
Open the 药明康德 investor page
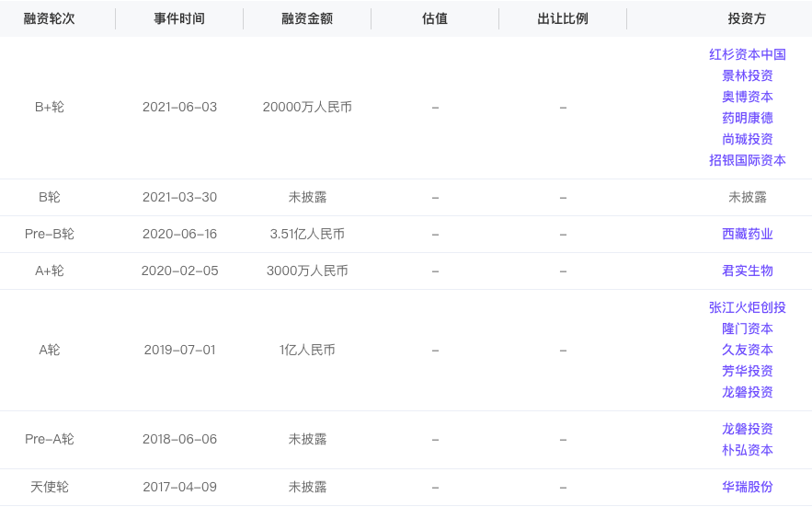pyautogui.click(x=747, y=118)
